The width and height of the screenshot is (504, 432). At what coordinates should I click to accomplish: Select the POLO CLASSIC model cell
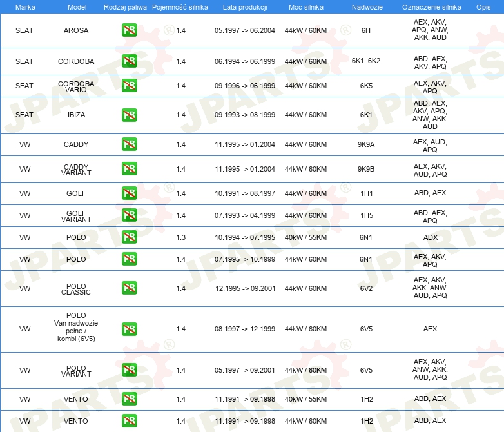tap(76, 289)
